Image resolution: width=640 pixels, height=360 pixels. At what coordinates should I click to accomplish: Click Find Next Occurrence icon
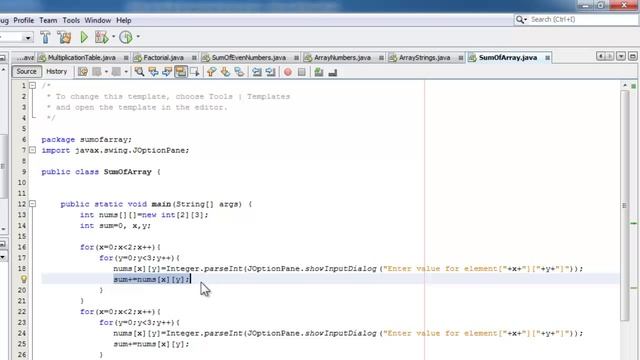tap(167, 72)
